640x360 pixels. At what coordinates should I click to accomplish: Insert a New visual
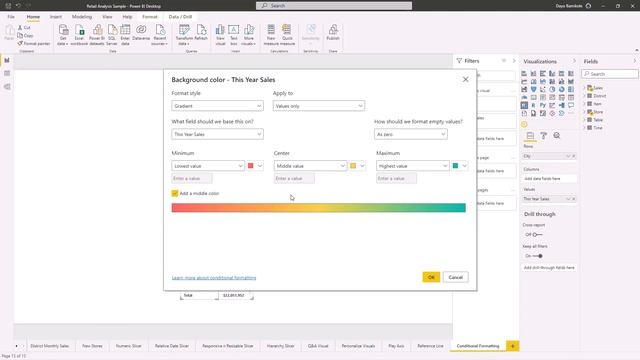pos(220,35)
